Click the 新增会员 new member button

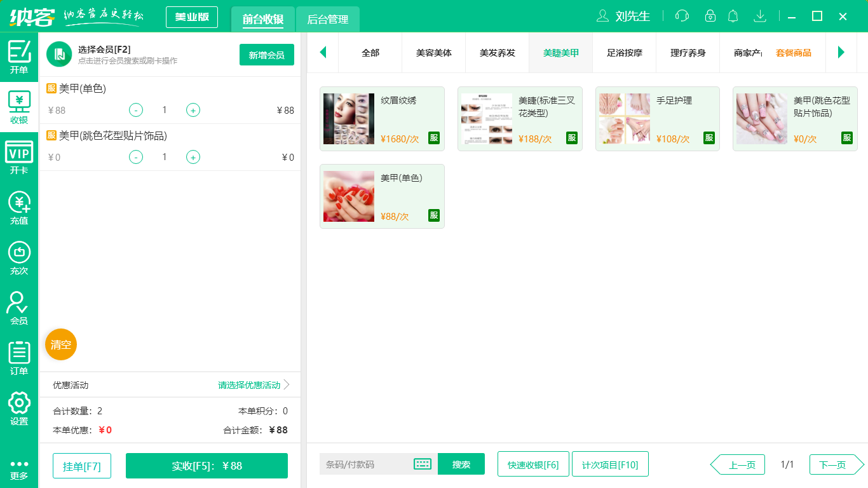click(266, 55)
